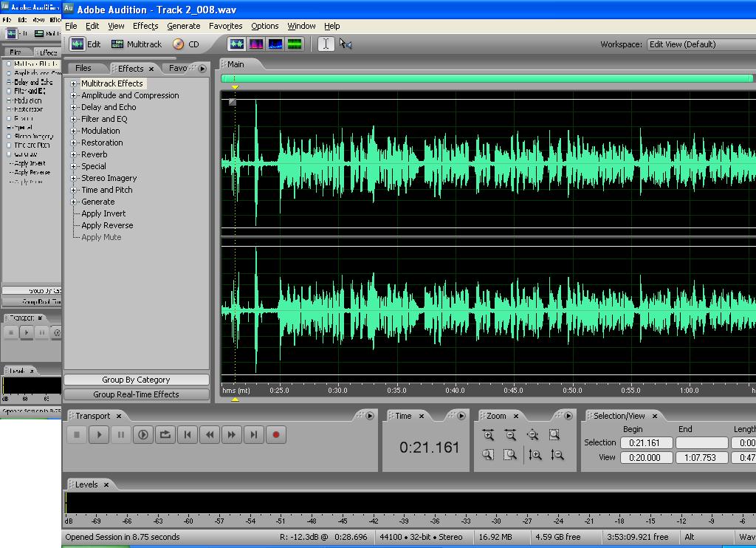Switch to the Files tab

point(83,68)
